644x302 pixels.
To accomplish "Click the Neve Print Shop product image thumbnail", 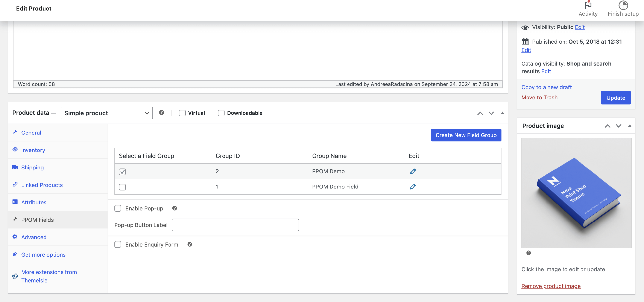I will [x=576, y=193].
